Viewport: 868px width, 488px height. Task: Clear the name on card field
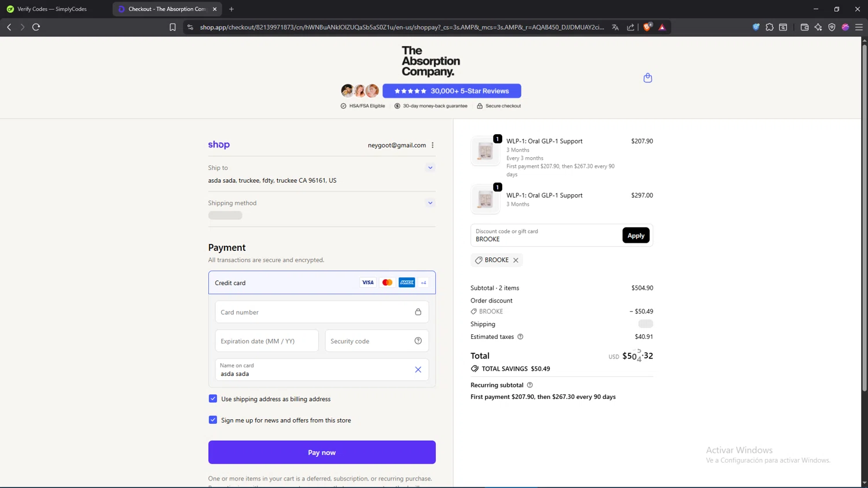pos(418,369)
